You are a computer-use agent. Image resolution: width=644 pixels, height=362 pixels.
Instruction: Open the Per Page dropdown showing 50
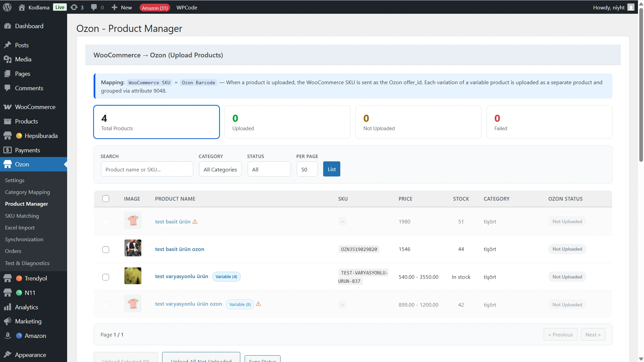(307, 169)
